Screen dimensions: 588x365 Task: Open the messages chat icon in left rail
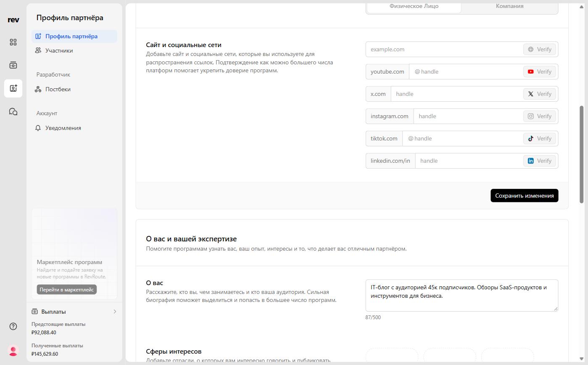click(x=13, y=111)
